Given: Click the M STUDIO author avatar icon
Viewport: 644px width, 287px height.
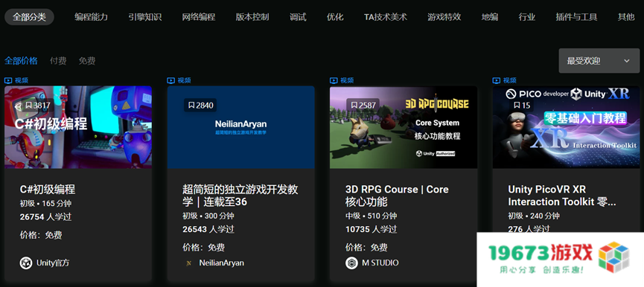Looking at the screenshot, I should pyautogui.click(x=351, y=262).
